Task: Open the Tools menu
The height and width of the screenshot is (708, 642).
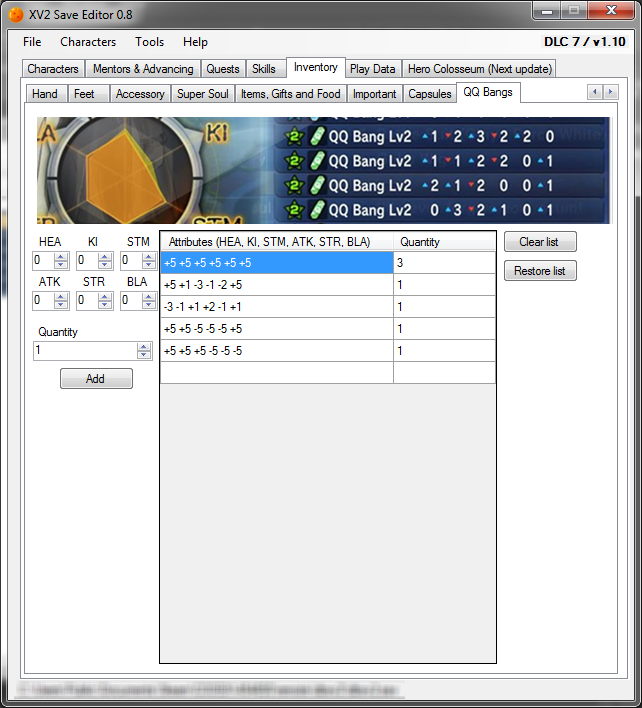Action: click(x=149, y=42)
